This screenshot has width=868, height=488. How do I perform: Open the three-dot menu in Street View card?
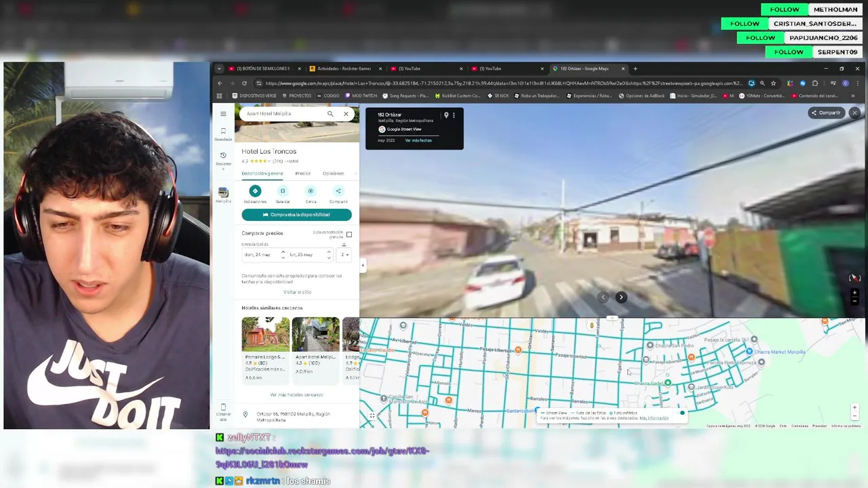(454, 115)
